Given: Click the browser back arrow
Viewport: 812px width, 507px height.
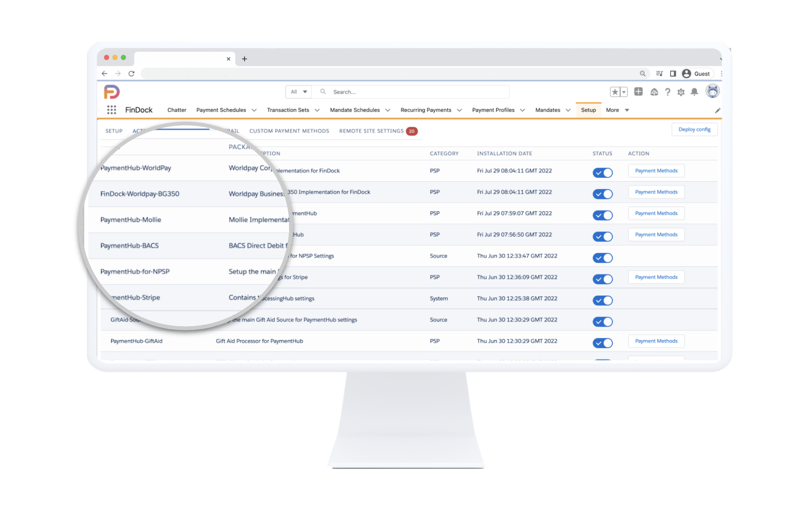Looking at the screenshot, I should pyautogui.click(x=104, y=74).
